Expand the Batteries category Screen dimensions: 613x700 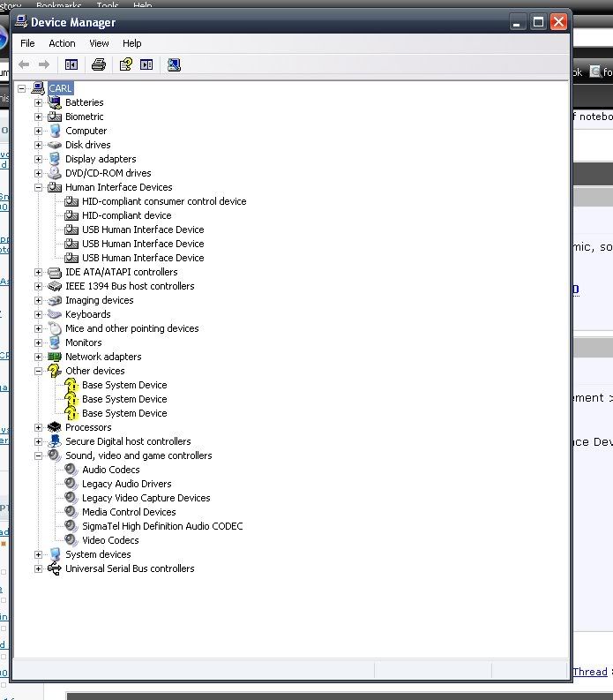[39, 102]
